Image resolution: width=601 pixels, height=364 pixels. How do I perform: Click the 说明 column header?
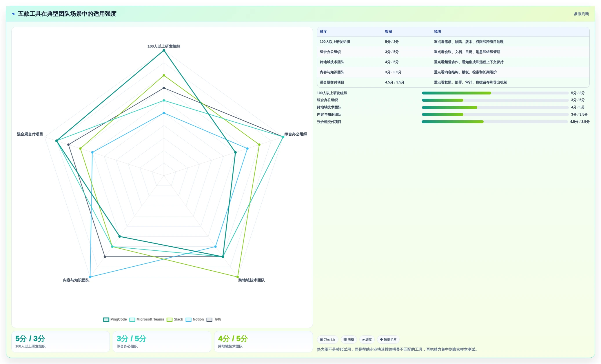point(437,32)
